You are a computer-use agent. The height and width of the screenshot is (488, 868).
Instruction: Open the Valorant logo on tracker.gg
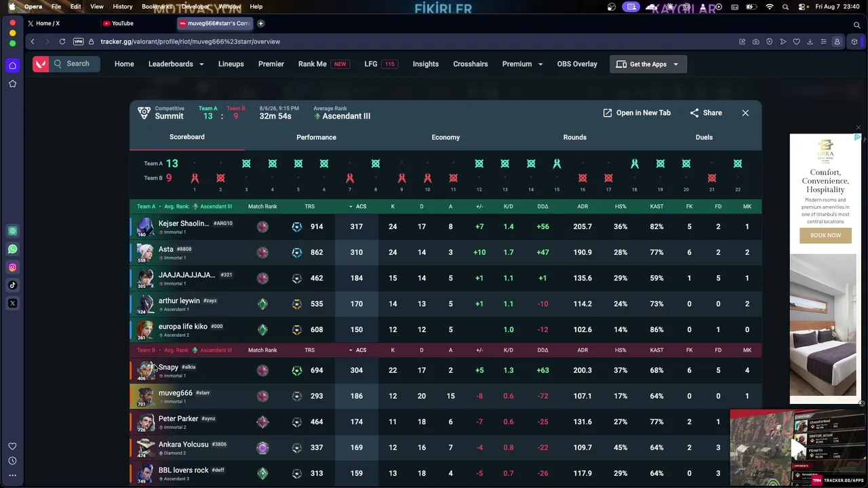(41, 64)
